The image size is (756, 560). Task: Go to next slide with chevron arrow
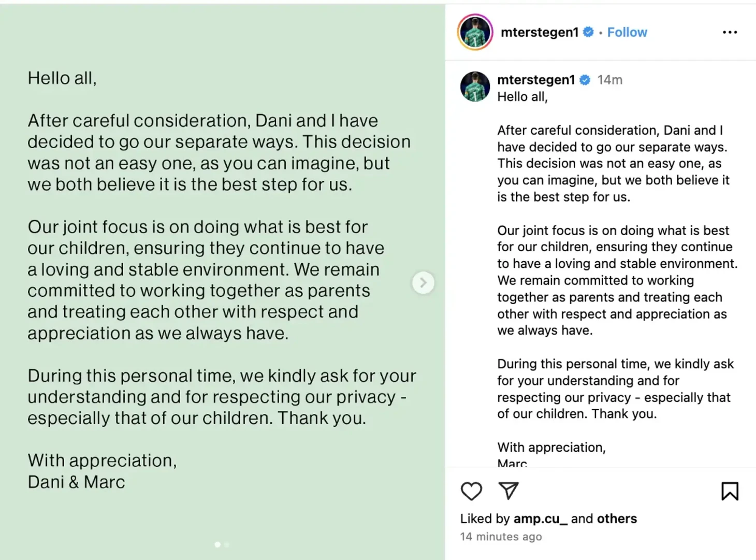[x=423, y=282]
